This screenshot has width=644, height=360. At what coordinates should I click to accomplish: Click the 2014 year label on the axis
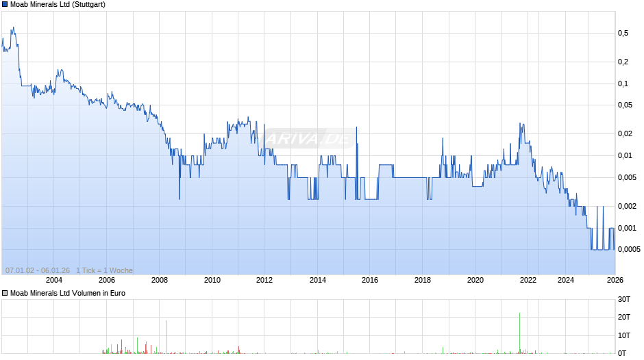317,280
